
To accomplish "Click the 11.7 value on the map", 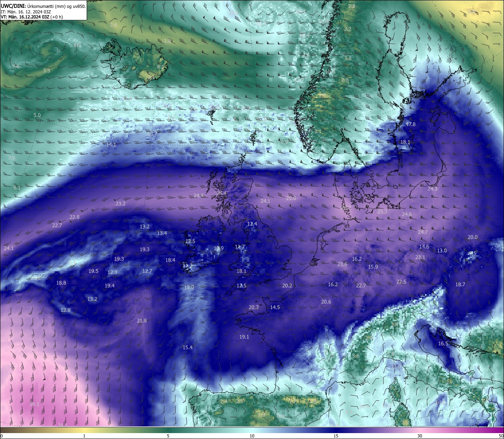I will tap(240, 247).
